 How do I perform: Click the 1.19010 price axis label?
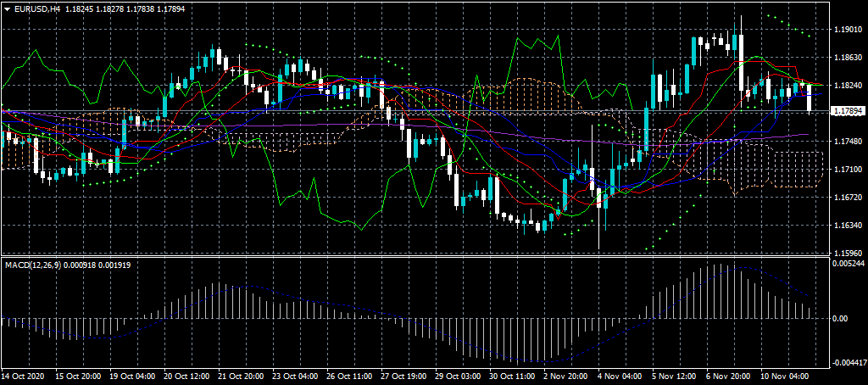[847, 29]
